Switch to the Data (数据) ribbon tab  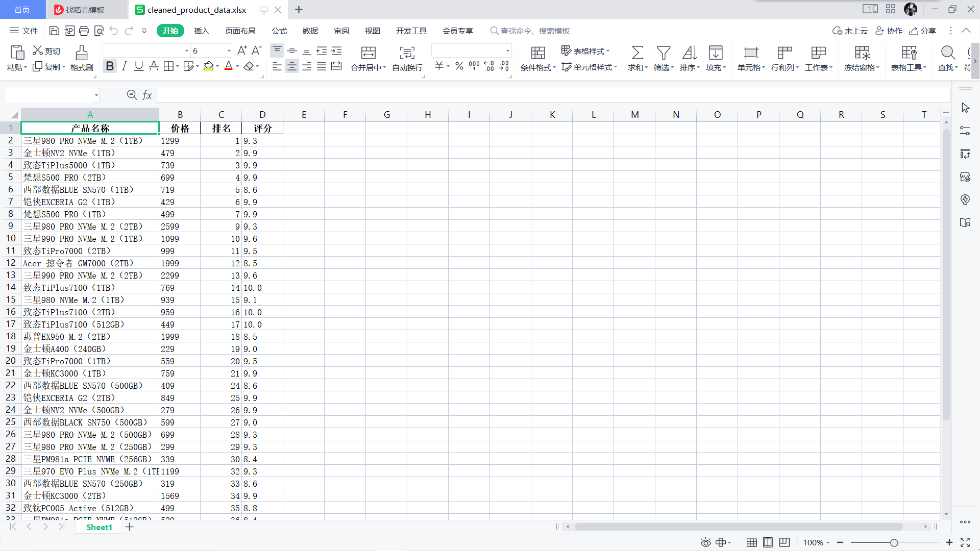[x=310, y=31]
